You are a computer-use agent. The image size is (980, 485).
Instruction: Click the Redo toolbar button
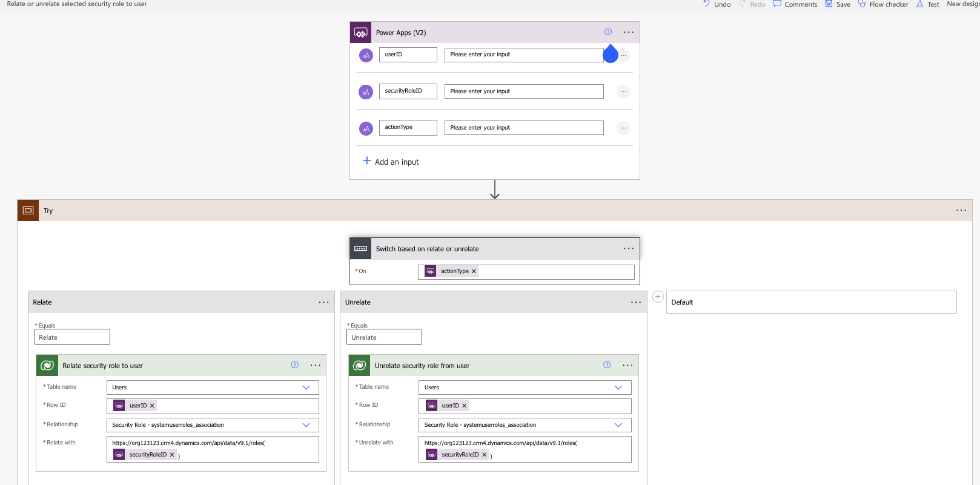click(x=752, y=4)
